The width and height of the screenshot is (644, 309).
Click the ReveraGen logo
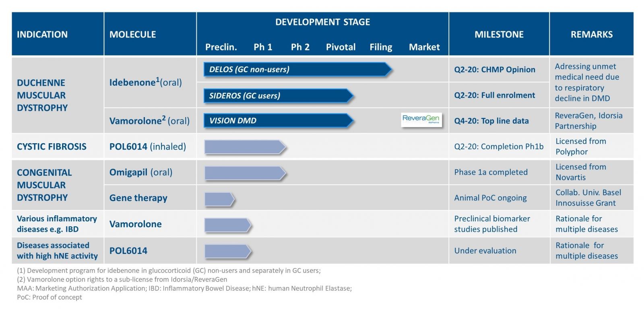tap(421, 120)
